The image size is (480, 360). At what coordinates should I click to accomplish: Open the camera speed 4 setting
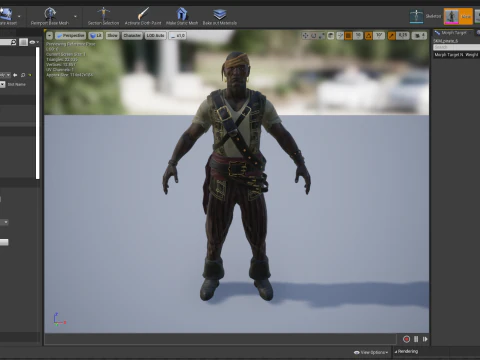[419, 35]
